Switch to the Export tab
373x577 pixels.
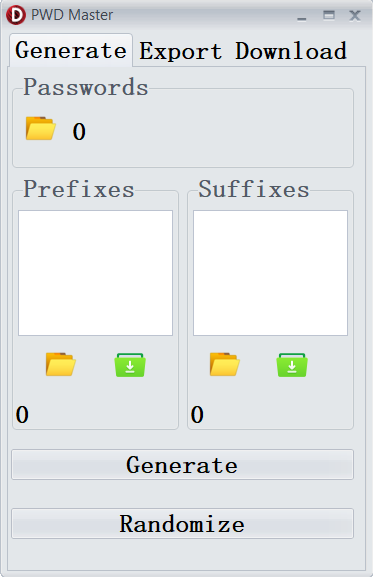(181, 51)
